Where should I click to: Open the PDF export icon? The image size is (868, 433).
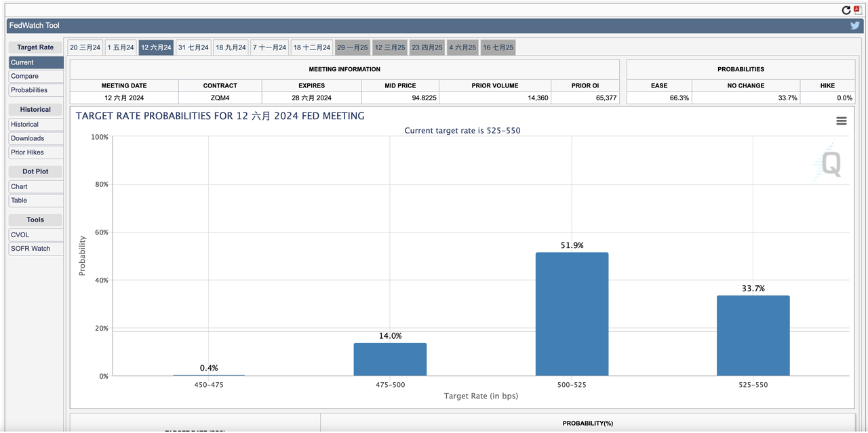858,9
